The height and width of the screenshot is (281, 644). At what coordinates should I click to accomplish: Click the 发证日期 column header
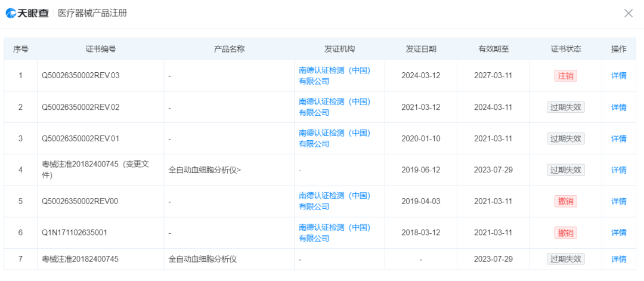(420, 49)
